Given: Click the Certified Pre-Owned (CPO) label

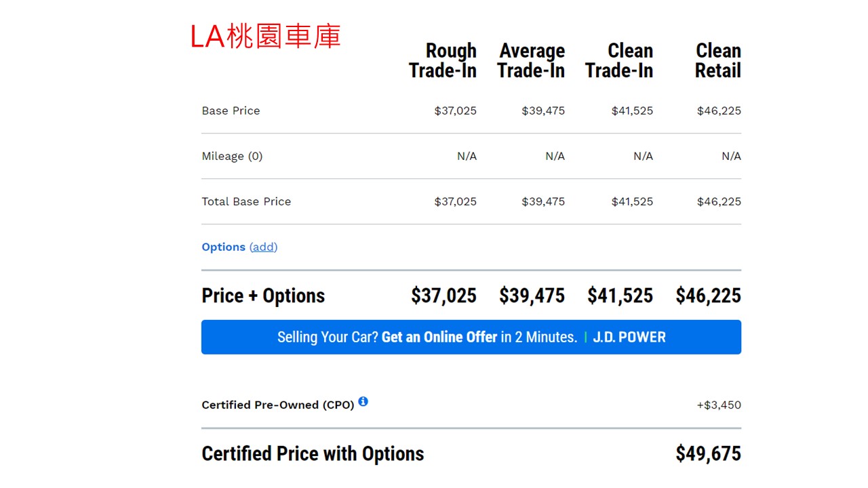Looking at the screenshot, I should (278, 405).
